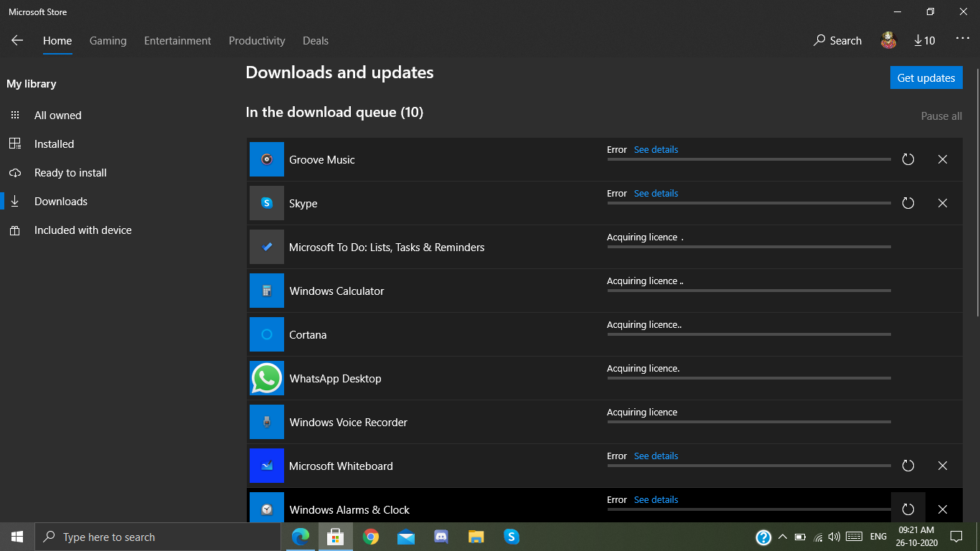The width and height of the screenshot is (980, 551).
Task: Retry the Groove Music download
Action: (908, 159)
